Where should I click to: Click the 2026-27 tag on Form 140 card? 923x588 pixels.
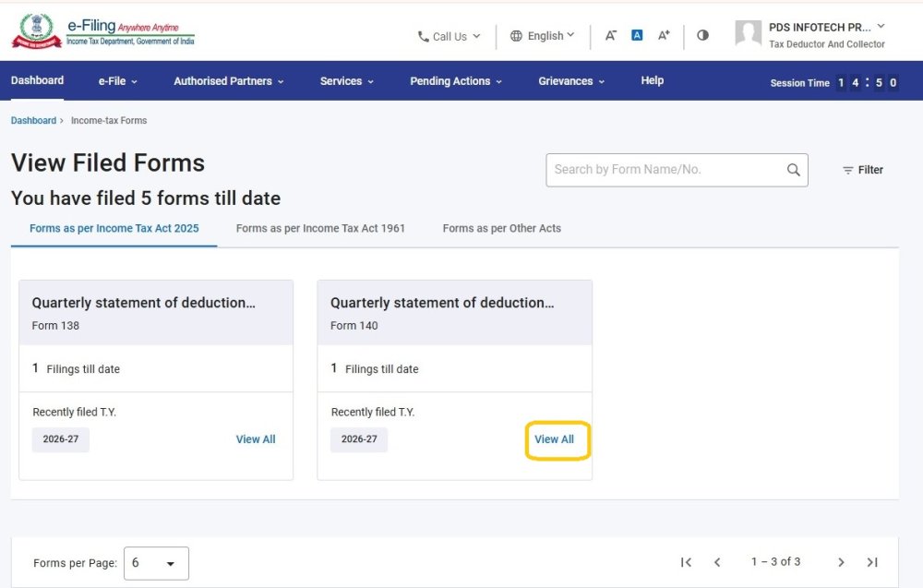(x=359, y=439)
